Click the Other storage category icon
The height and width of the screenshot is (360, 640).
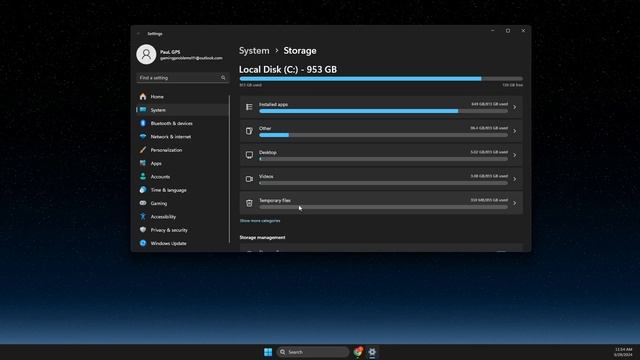pos(249,131)
